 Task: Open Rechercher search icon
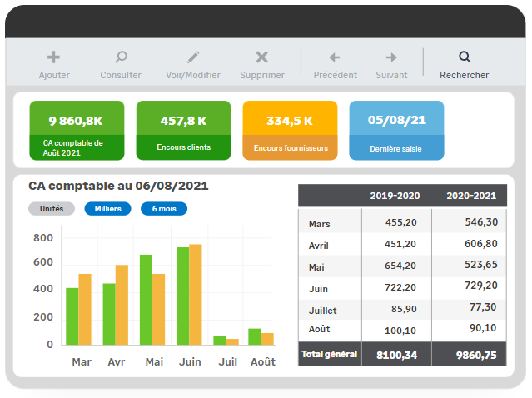[465, 57]
